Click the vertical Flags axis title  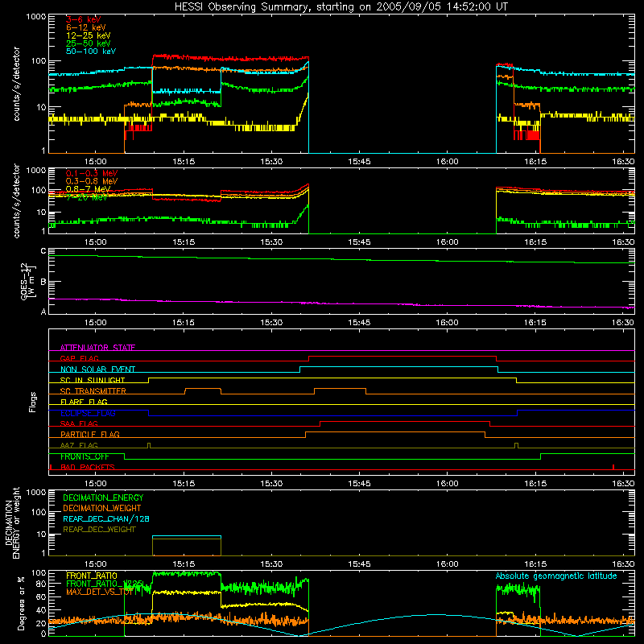[x=32, y=402]
